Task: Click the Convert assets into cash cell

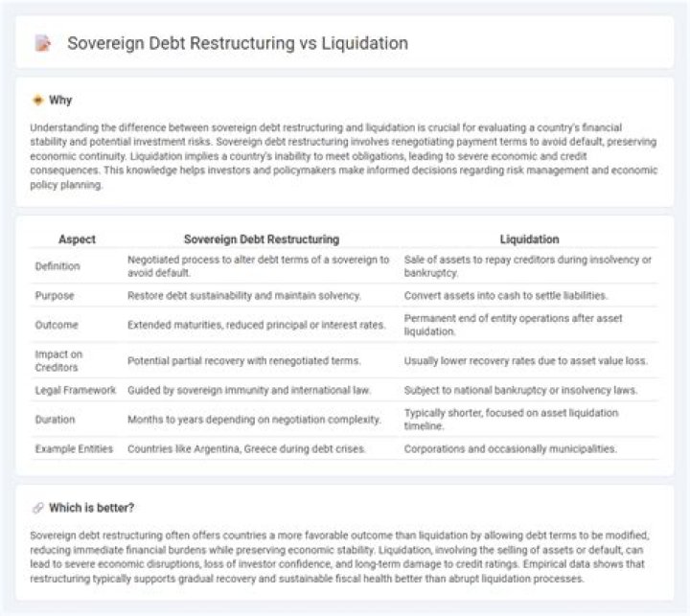Action: [x=506, y=295]
